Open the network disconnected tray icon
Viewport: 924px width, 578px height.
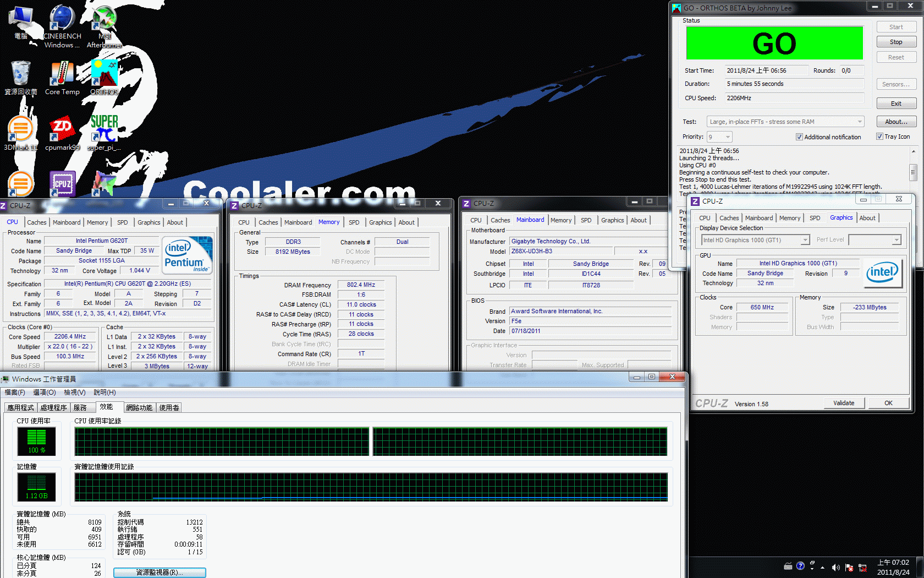click(x=862, y=567)
